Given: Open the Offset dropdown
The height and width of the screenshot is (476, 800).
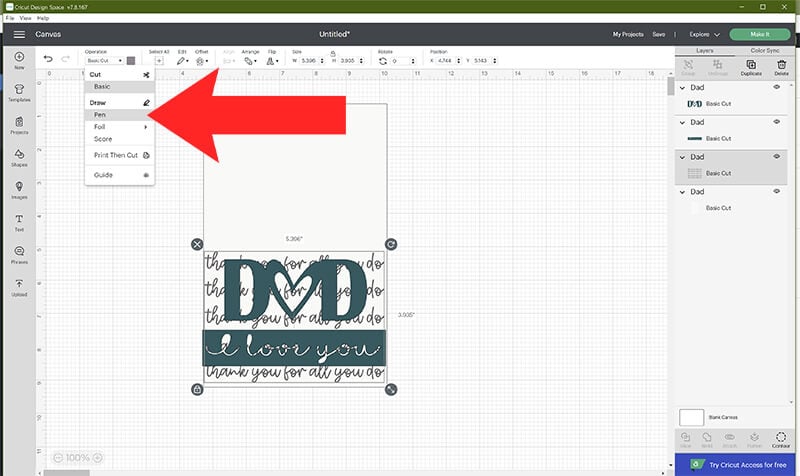Looking at the screenshot, I should coord(202,61).
